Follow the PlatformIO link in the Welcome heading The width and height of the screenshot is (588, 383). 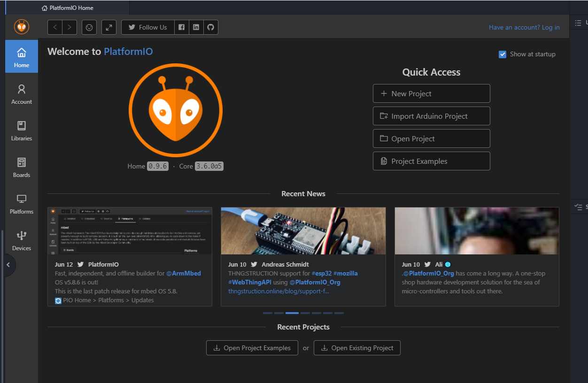pyautogui.click(x=128, y=52)
